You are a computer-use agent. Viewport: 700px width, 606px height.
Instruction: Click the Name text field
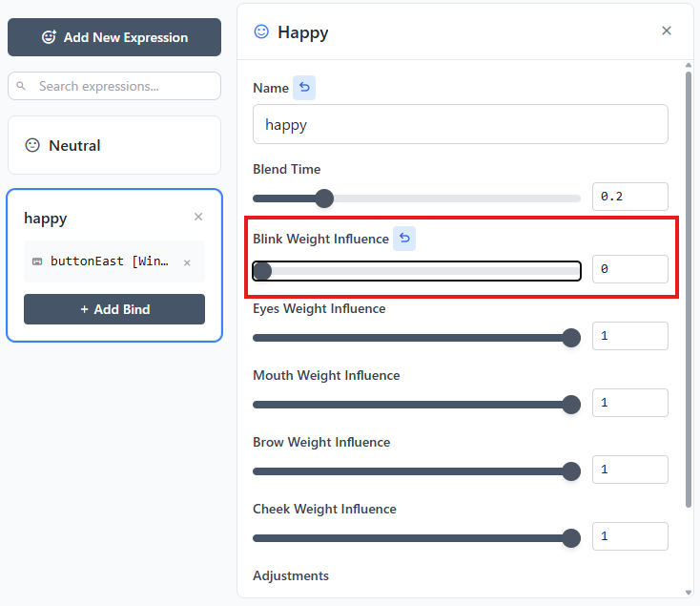[460, 124]
